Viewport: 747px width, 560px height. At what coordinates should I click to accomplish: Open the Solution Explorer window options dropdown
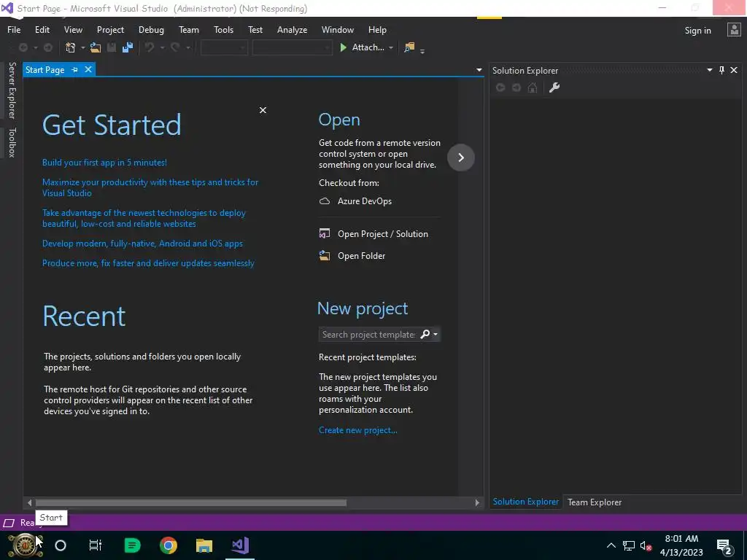pos(709,71)
